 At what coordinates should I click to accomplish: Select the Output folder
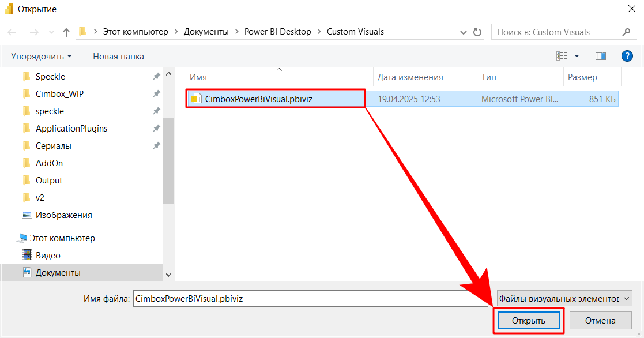tap(49, 180)
